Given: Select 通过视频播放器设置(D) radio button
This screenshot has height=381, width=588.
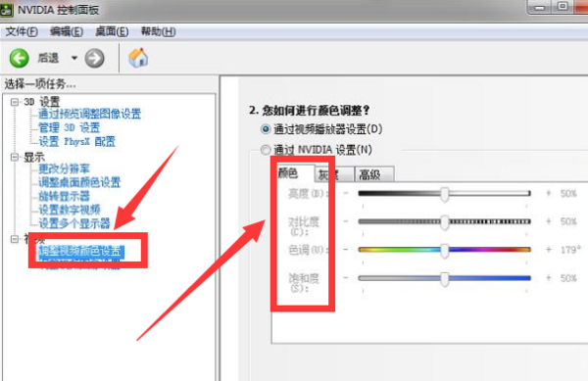Looking at the screenshot, I should 266,129.
